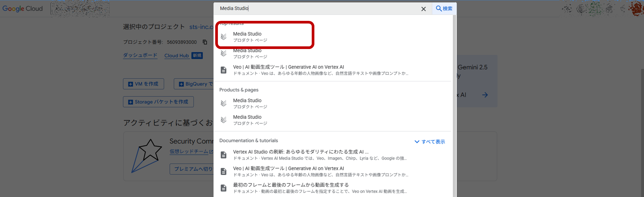Click project number 56093893000 text

(x=182, y=42)
